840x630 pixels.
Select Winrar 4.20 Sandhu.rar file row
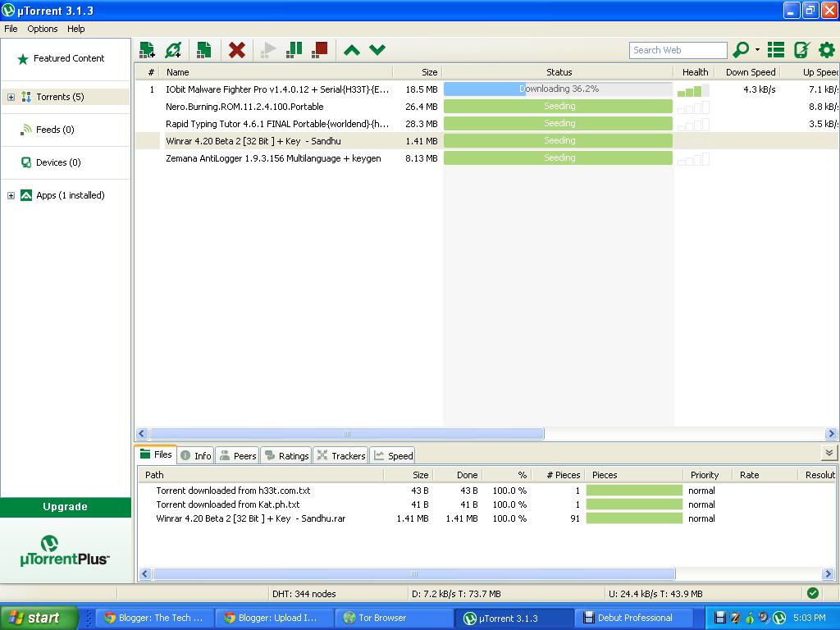tap(251, 518)
